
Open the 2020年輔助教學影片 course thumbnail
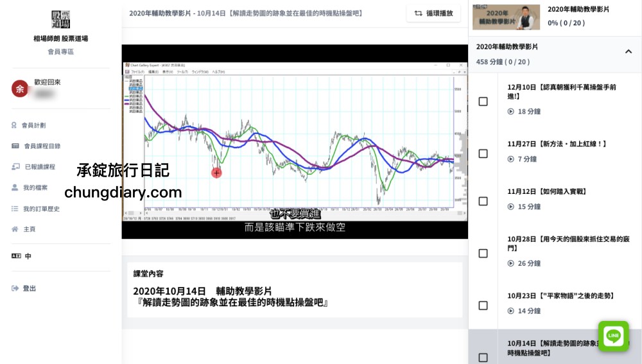click(x=506, y=17)
